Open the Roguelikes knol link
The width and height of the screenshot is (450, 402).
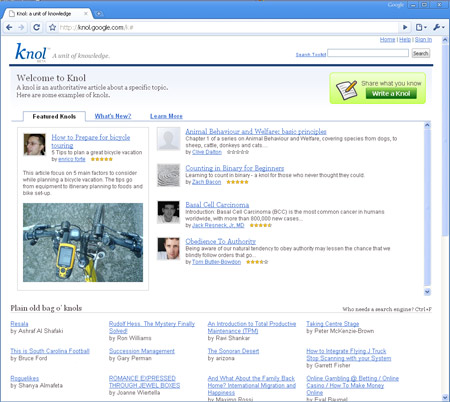pos(25,378)
